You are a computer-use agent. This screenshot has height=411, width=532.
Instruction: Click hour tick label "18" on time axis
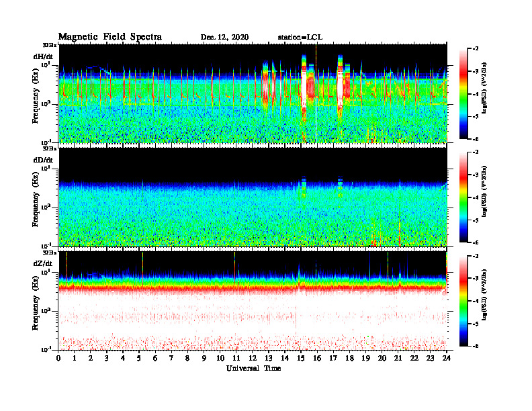349,359
